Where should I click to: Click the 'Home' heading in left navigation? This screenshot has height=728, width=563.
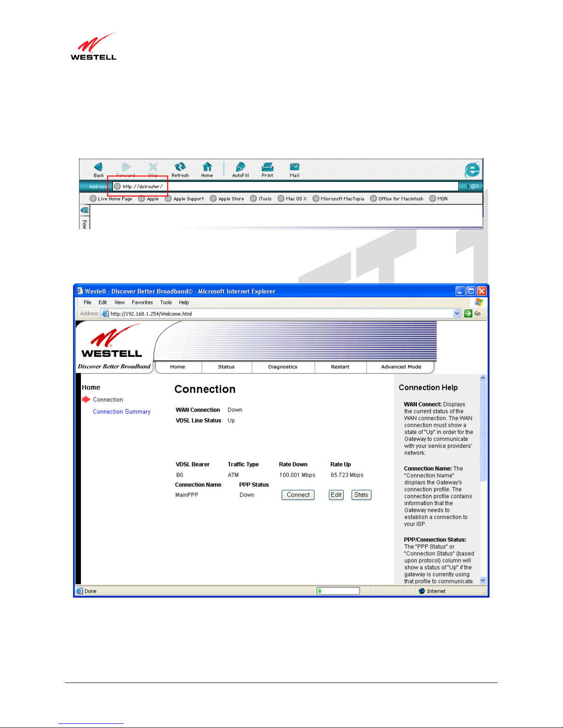point(91,388)
